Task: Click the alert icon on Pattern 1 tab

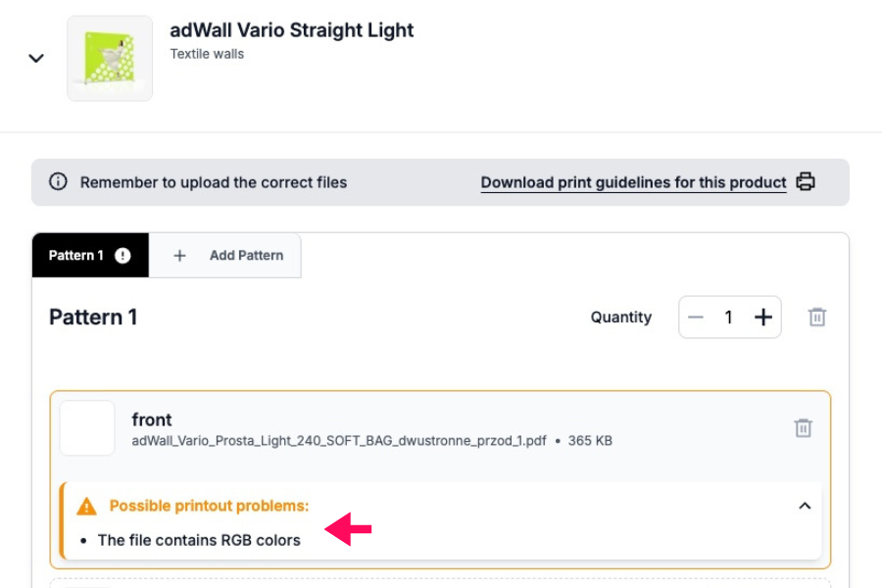Action: (122, 255)
